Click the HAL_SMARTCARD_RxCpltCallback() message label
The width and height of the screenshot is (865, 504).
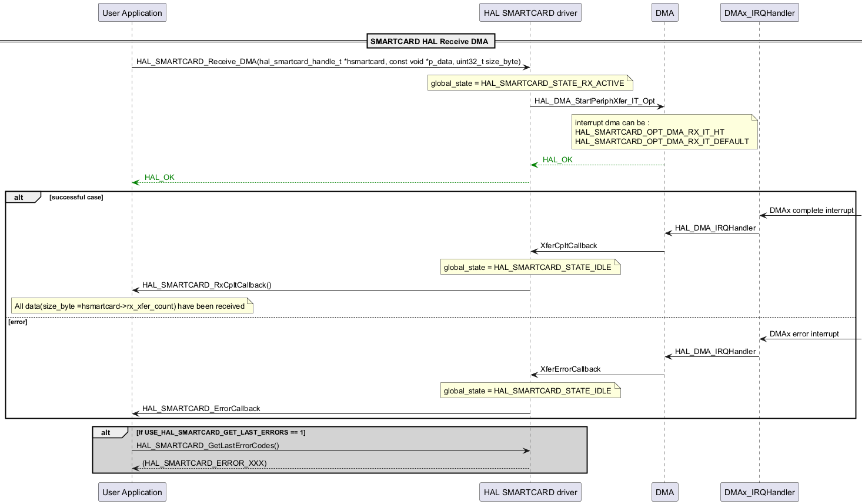pos(206,285)
